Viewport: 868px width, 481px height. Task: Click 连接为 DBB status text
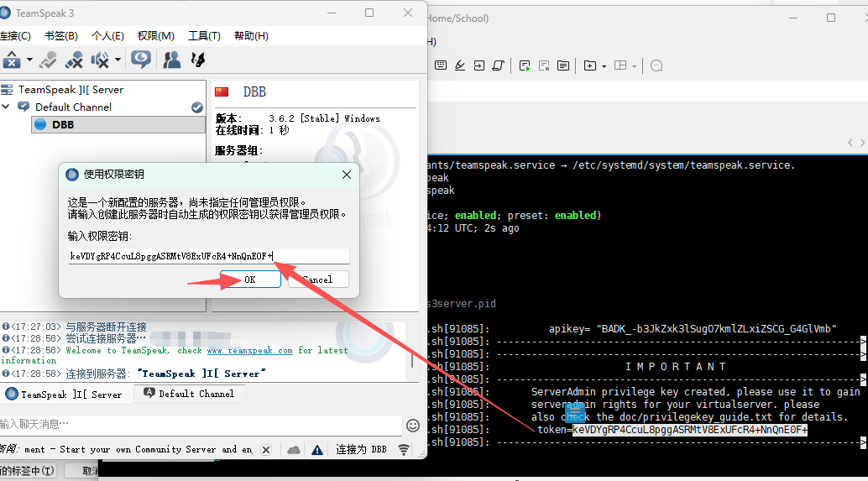click(x=362, y=449)
